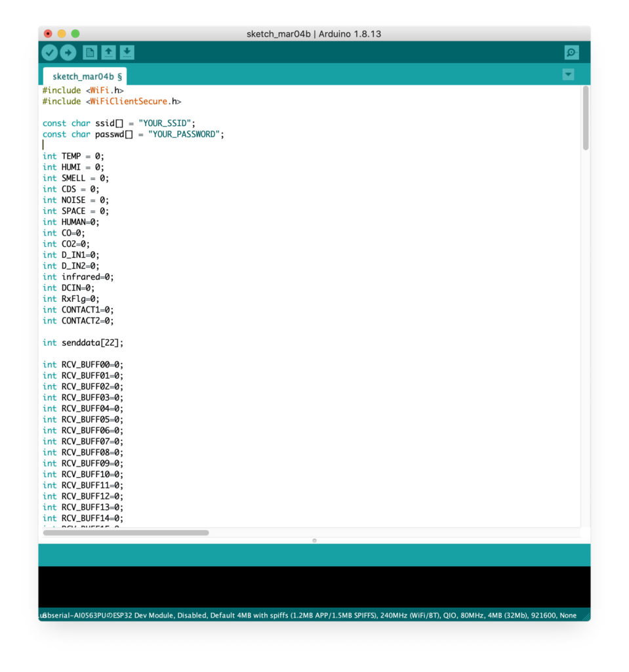The image size is (629, 672).
Task: Create a new sketch with New icon
Action: point(91,52)
